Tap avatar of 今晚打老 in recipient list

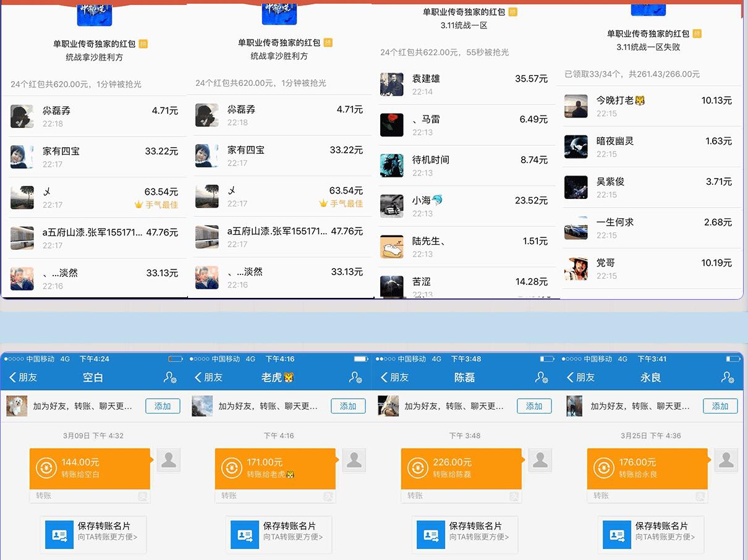(x=576, y=106)
